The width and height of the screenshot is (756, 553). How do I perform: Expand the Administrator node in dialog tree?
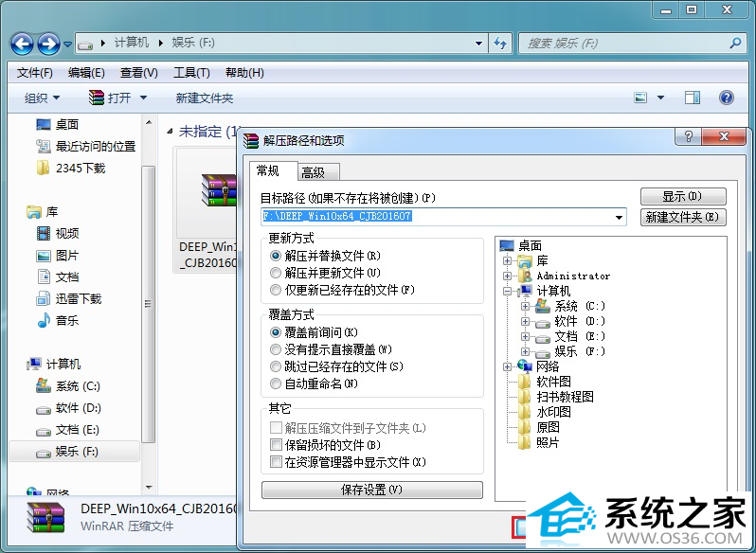507,276
